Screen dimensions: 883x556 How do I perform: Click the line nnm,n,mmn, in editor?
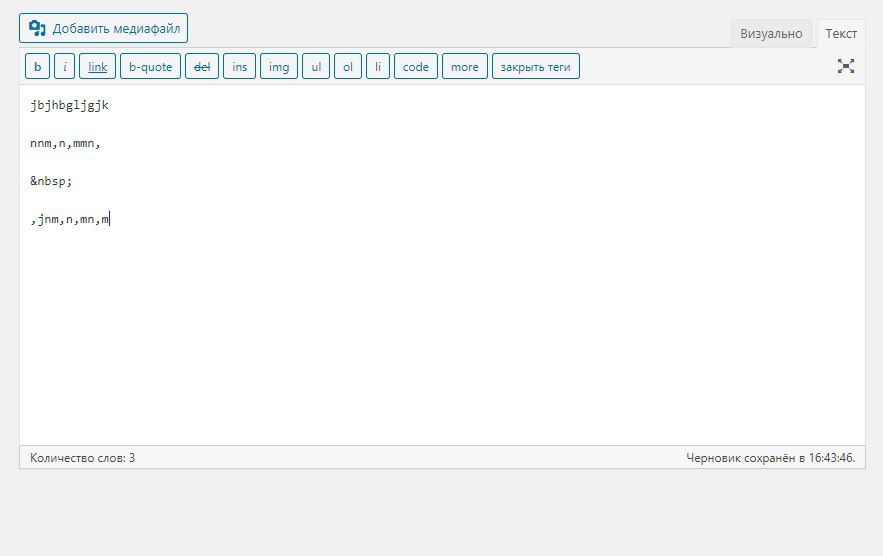(65, 144)
